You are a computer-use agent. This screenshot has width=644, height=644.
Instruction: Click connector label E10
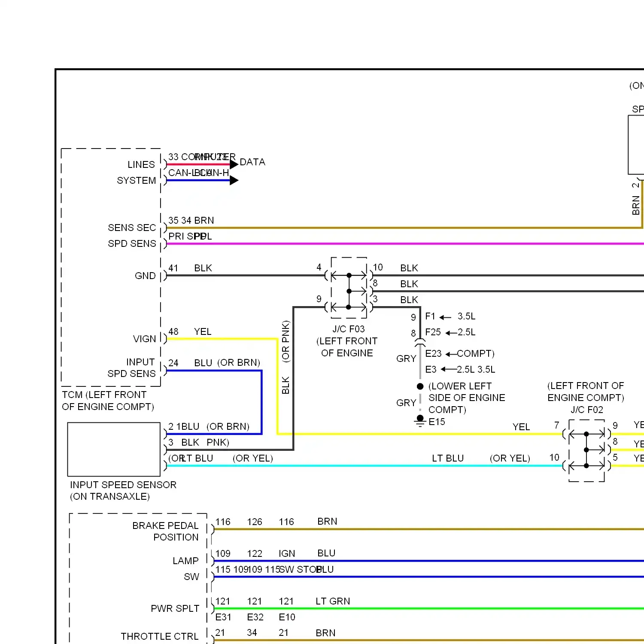pyautogui.click(x=287, y=617)
